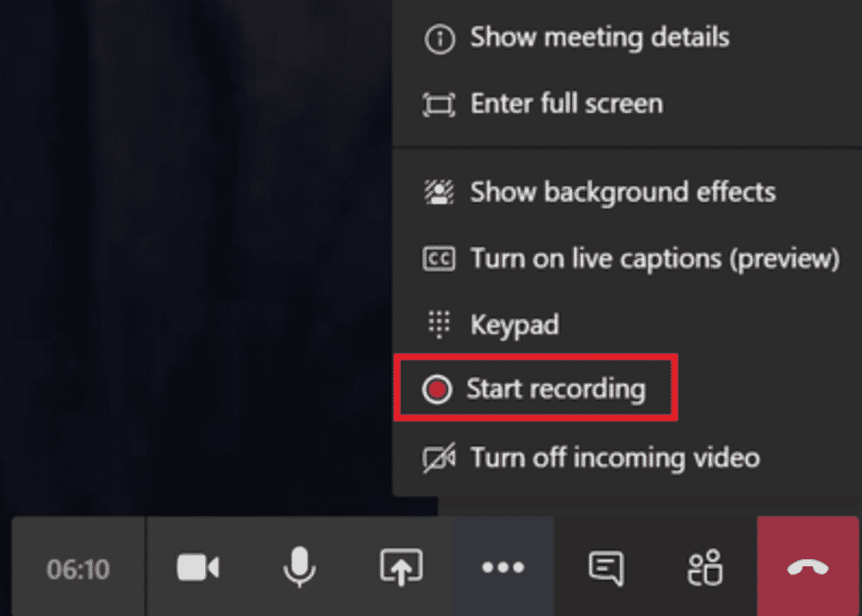Select Show meeting details
Screen dimensions: 862x616
point(599,38)
